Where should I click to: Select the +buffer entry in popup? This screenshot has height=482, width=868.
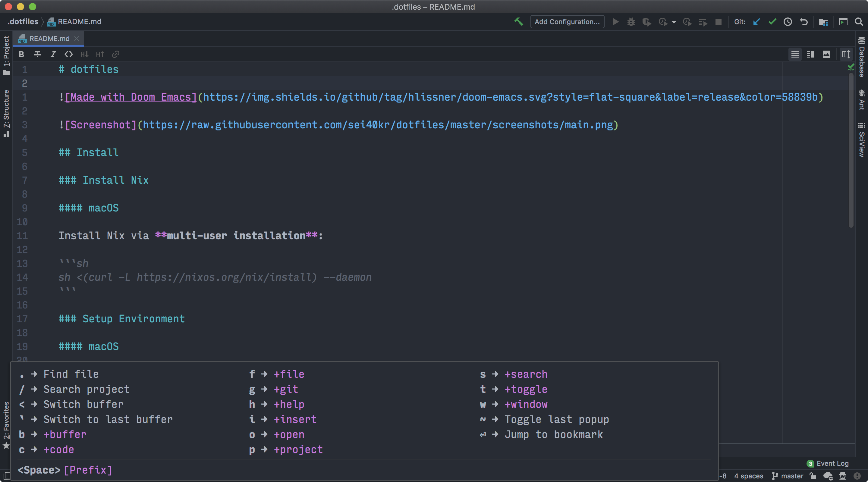[x=52, y=434]
